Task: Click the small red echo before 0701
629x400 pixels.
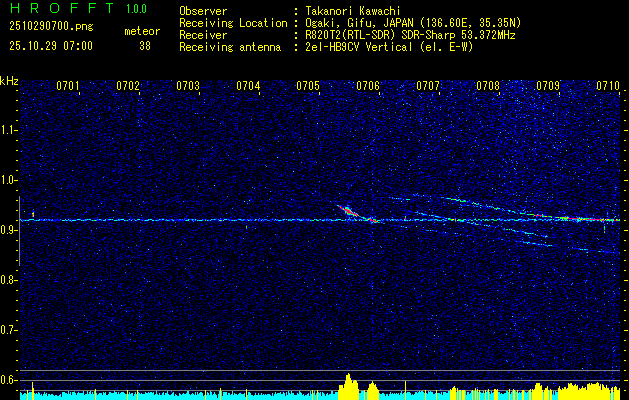Action: [33, 214]
